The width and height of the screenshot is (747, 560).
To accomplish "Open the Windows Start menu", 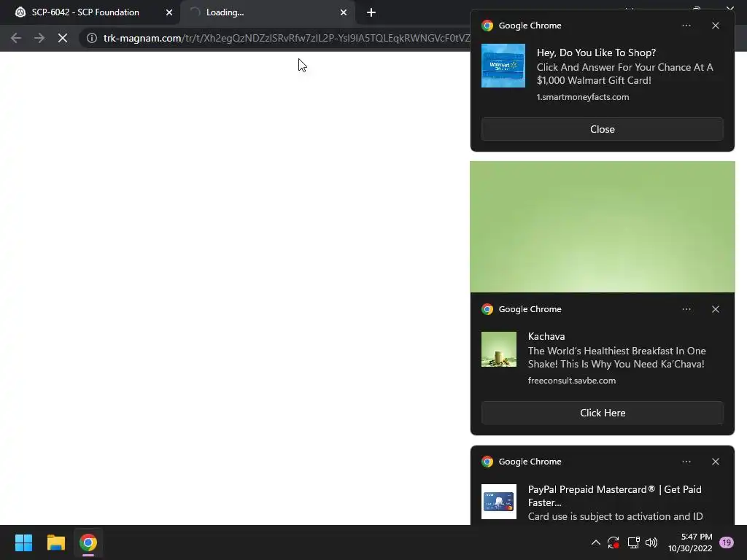I will coord(24,542).
